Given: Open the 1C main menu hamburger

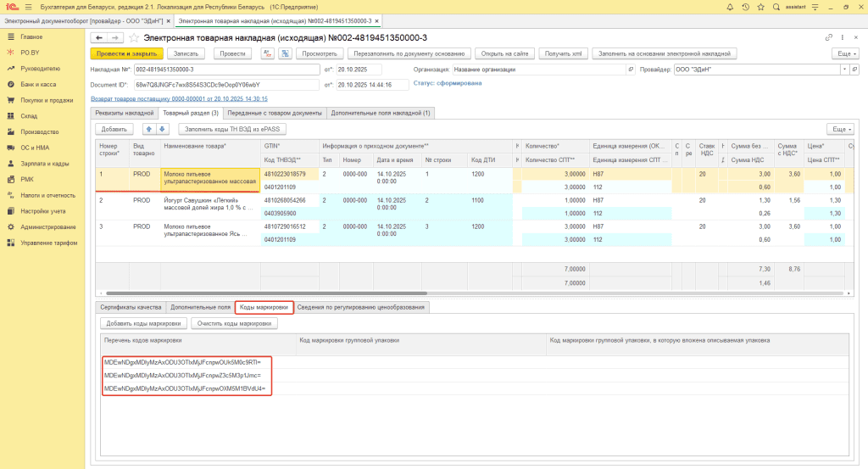Looking at the screenshot, I should (x=28, y=8).
